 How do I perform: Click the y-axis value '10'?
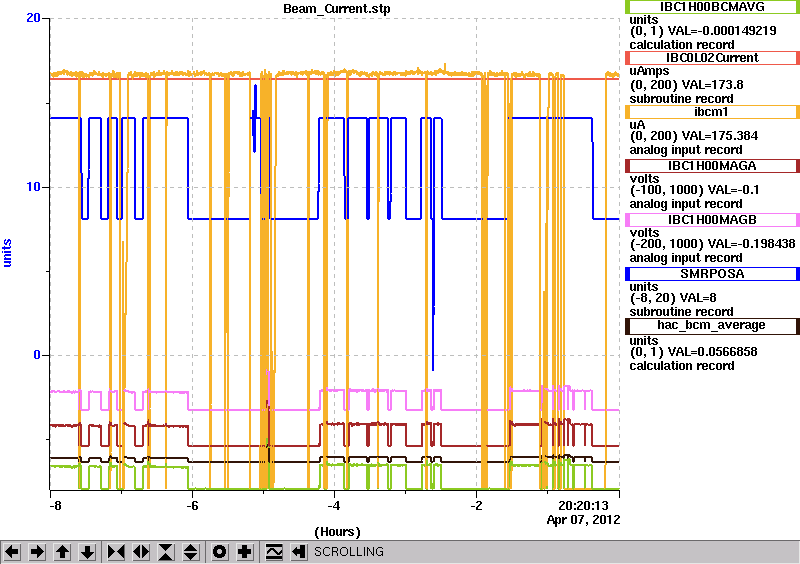coord(33,187)
